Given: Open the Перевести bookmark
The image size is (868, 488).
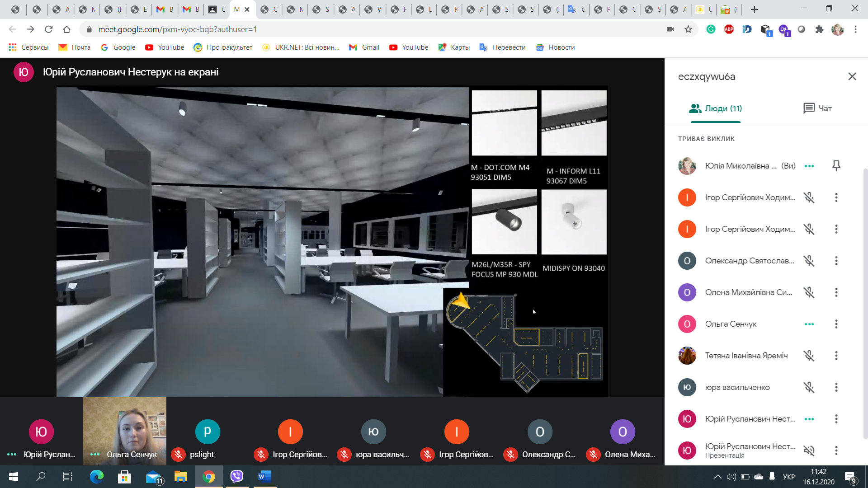Looking at the screenshot, I should (502, 47).
